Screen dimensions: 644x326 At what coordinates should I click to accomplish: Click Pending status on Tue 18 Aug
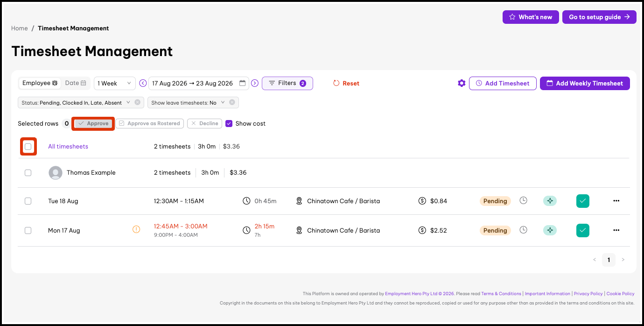point(495,201)
